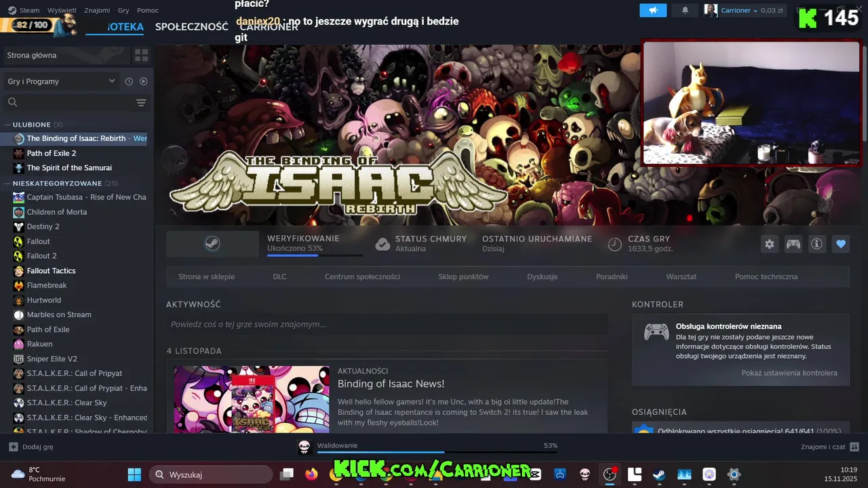The image size is (868, 488).
Task: Go to Strona główna
Action: (66, 55)
